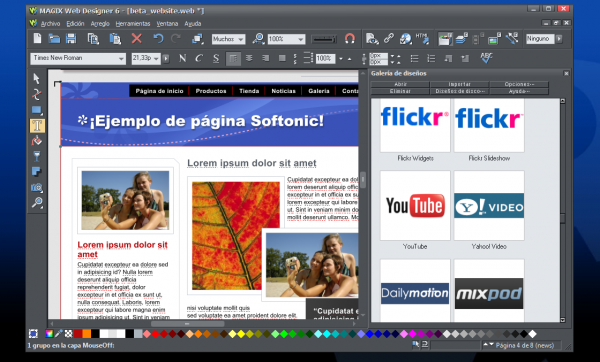
Task: Open the Diseños de disco dropdown button
Action: tap(460, 91)
